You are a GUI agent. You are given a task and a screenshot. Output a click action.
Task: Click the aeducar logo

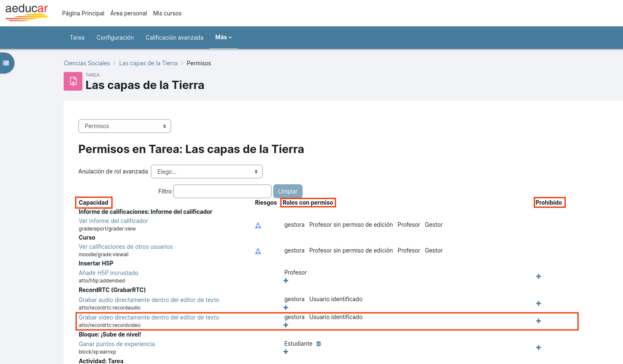pyautogui.click(x=27, y=12)
